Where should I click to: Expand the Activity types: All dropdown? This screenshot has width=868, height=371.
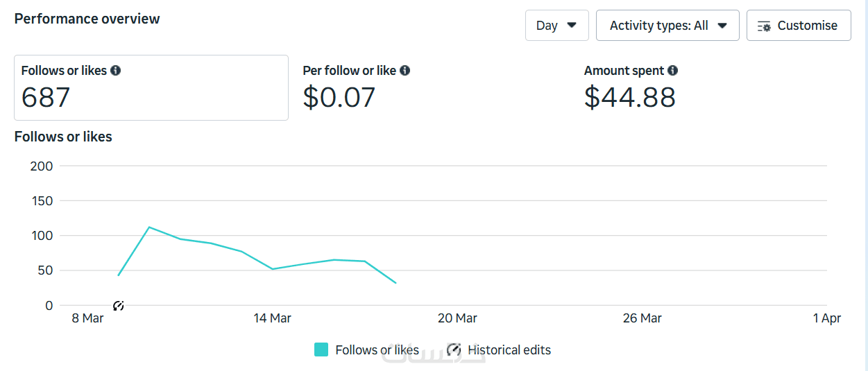pos(667,26)
